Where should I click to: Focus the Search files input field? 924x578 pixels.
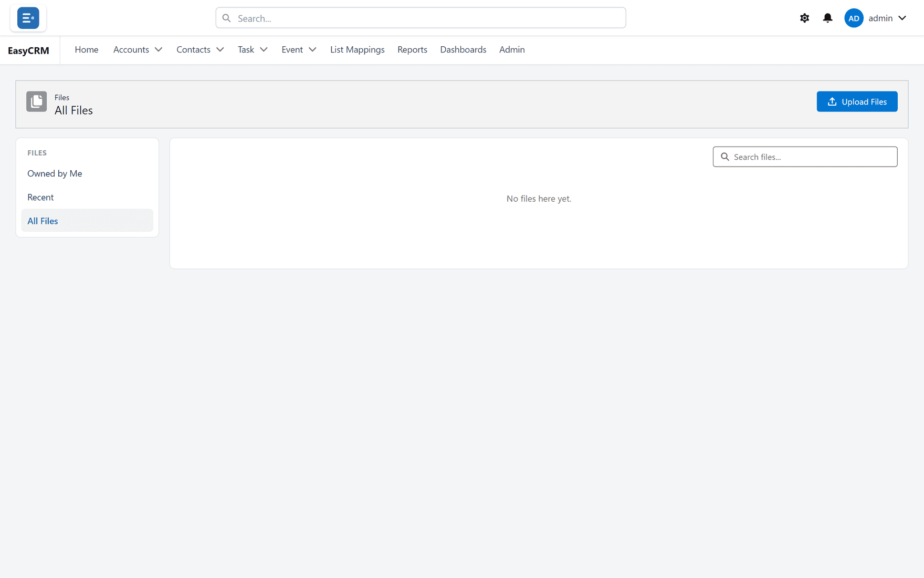tap(805, 157)
